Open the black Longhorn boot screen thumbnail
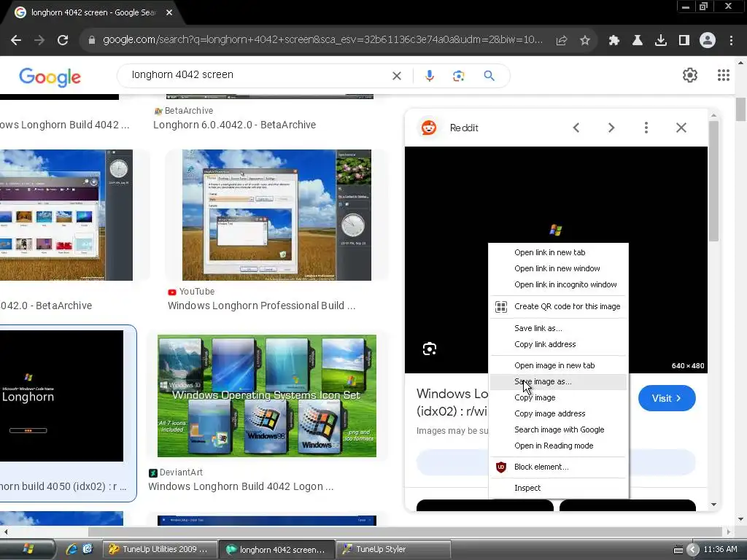Viewport: 747px width, 560px height. [x=61, y=396]
